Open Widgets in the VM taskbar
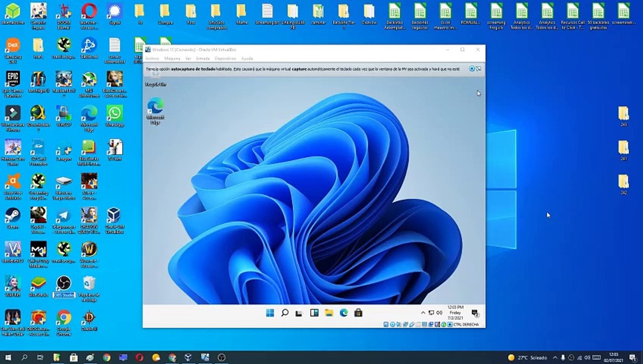 point(314,313)
